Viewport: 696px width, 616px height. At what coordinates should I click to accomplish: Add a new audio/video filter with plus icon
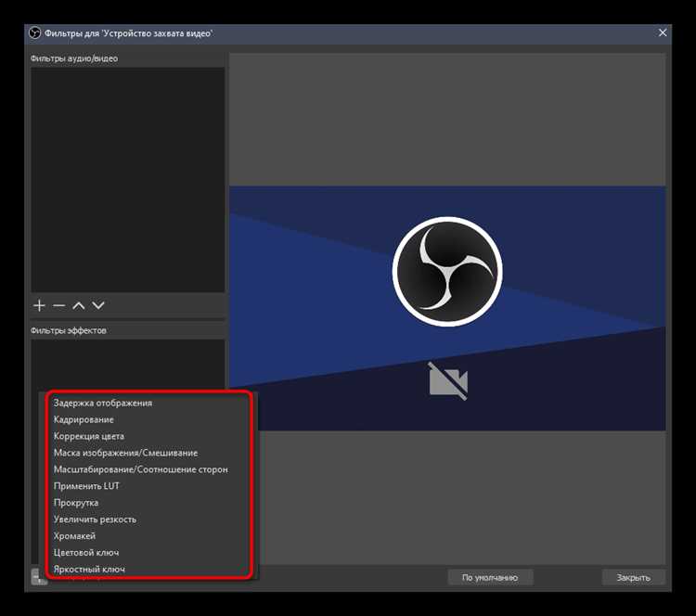(39, 305)
